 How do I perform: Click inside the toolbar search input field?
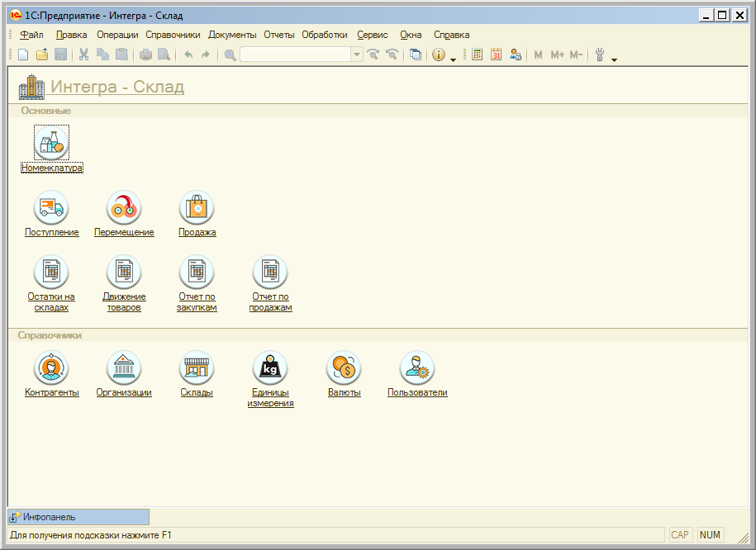point(295,55)
